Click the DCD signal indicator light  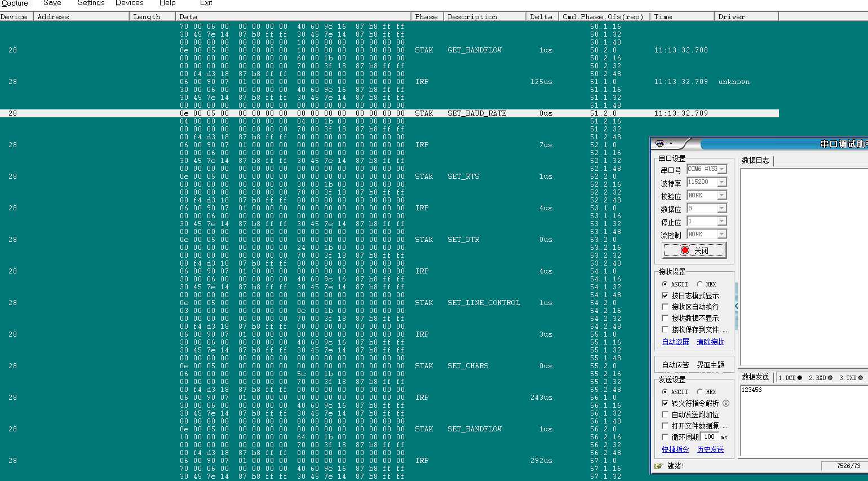(x=800, y=378)
